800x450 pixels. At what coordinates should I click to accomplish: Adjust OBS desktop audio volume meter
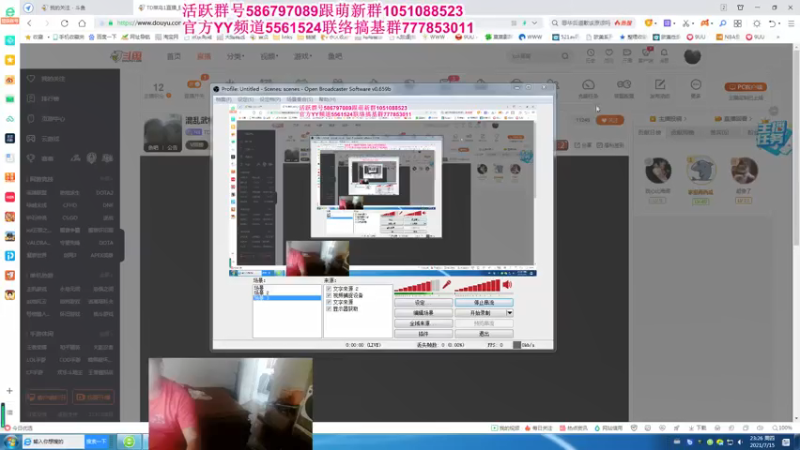(x=477, y=286)
